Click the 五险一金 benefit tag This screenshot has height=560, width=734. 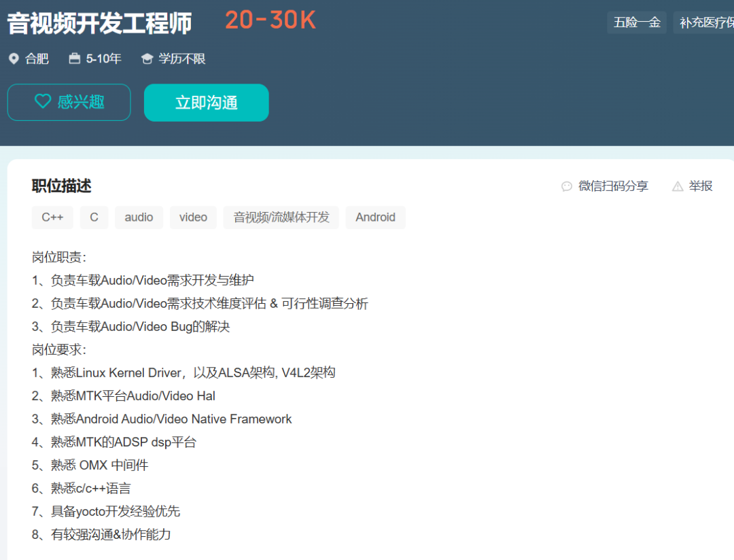(x=637, y=22)
